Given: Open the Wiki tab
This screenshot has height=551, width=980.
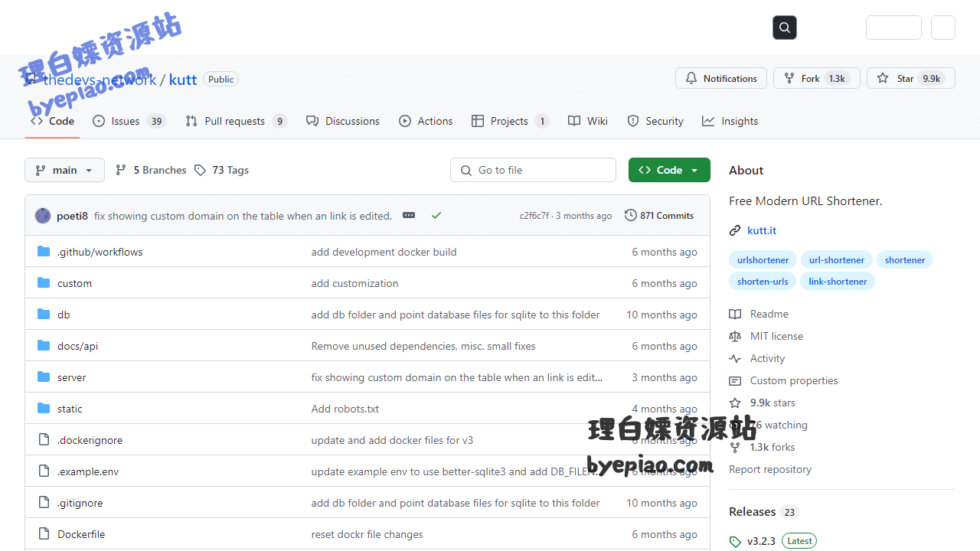Looking at the screenshot, I should pos(588,121).
